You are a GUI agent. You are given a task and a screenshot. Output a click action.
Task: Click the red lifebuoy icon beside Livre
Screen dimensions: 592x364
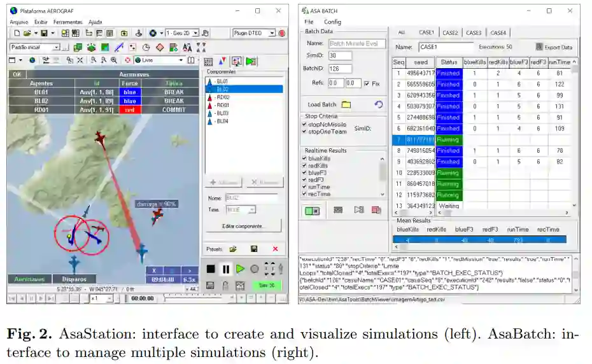coord(127,60)
